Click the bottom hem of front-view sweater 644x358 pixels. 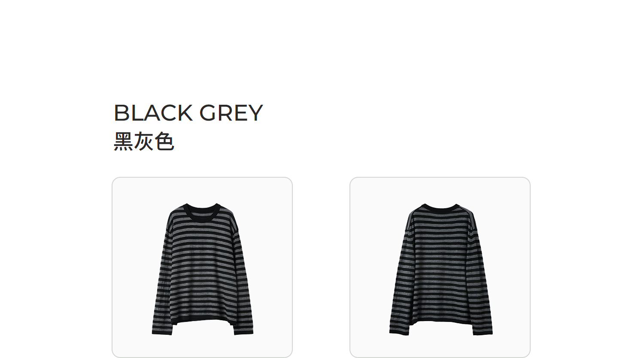point(203,322)
